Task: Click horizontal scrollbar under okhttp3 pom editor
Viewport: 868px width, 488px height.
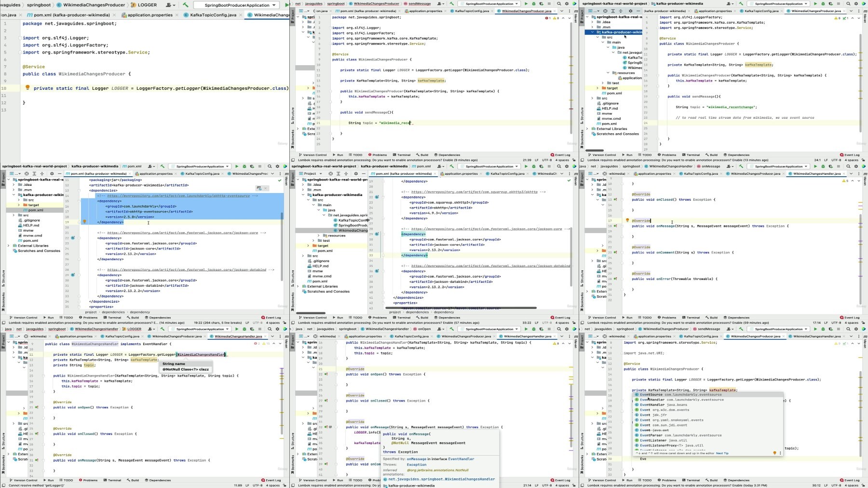Action: point(461,307)
